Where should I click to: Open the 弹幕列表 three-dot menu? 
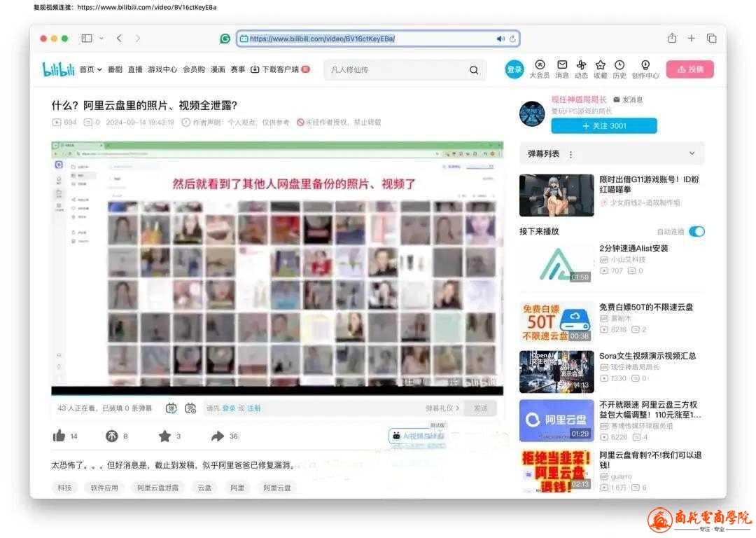[x=571, y=154]
